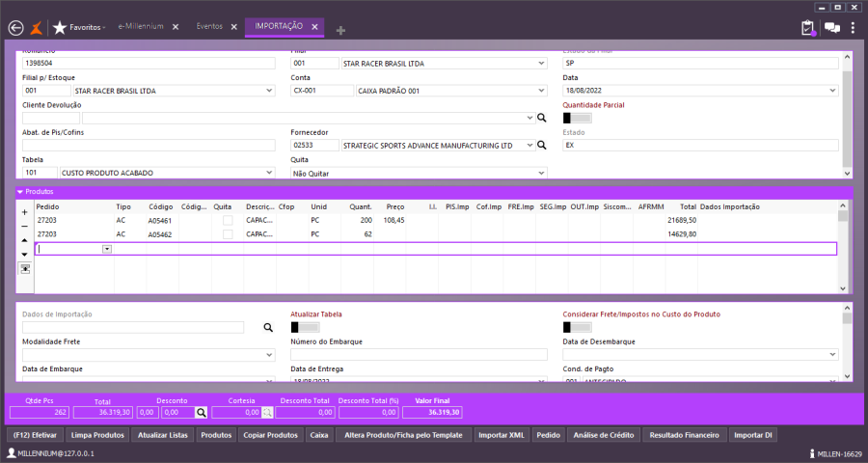Viewport: 868px width, 463px height.
Task: Switch to the Eventos tab
Action: (x=209, y=27)
